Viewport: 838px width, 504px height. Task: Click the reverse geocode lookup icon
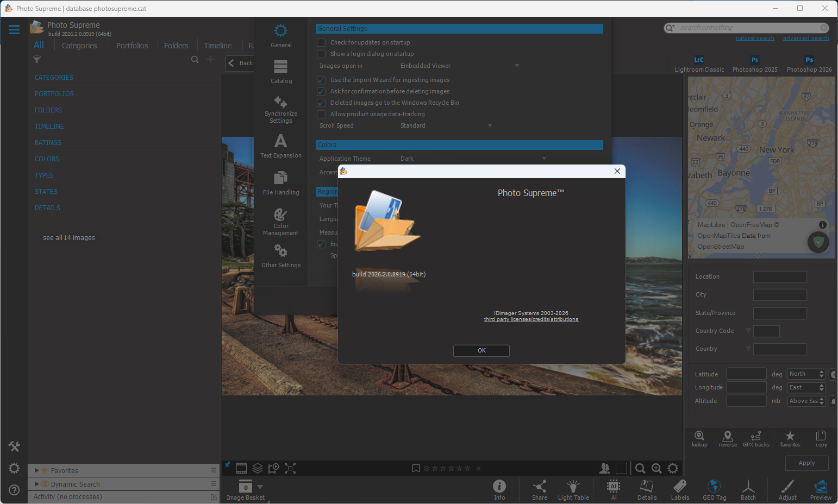(x=728, y=438)
